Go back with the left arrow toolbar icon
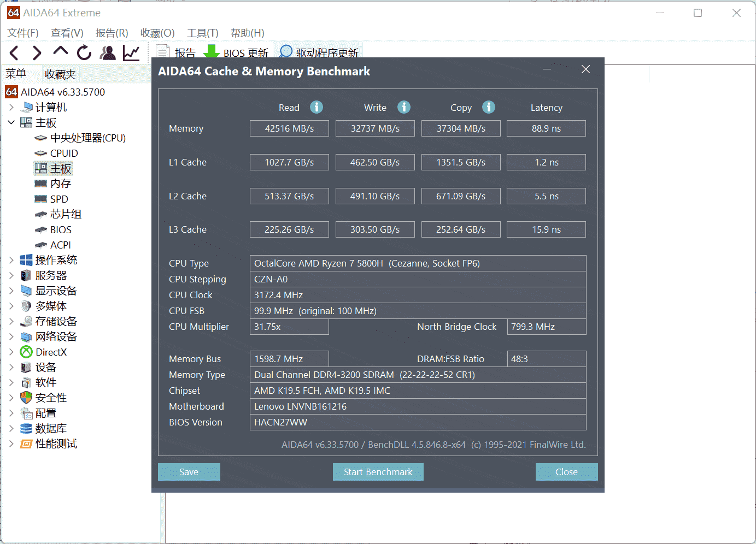This screenshot has height=544, width=756. click(x=14, y=53)
